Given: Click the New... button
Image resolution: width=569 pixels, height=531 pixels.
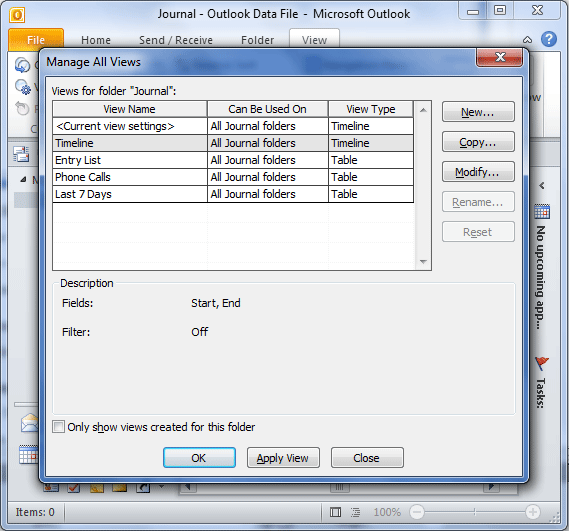Looking at the screenshot, I should point(478,112).
